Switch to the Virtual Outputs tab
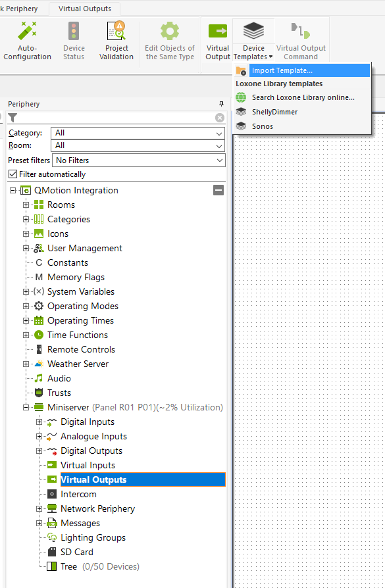The image size is (385, 588). pos(85,9)
